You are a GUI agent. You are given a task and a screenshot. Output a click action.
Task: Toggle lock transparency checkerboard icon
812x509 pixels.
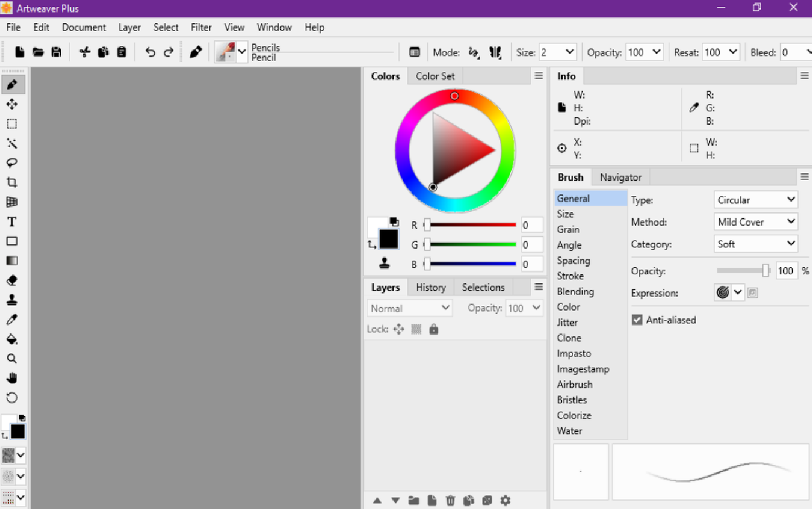417,330
